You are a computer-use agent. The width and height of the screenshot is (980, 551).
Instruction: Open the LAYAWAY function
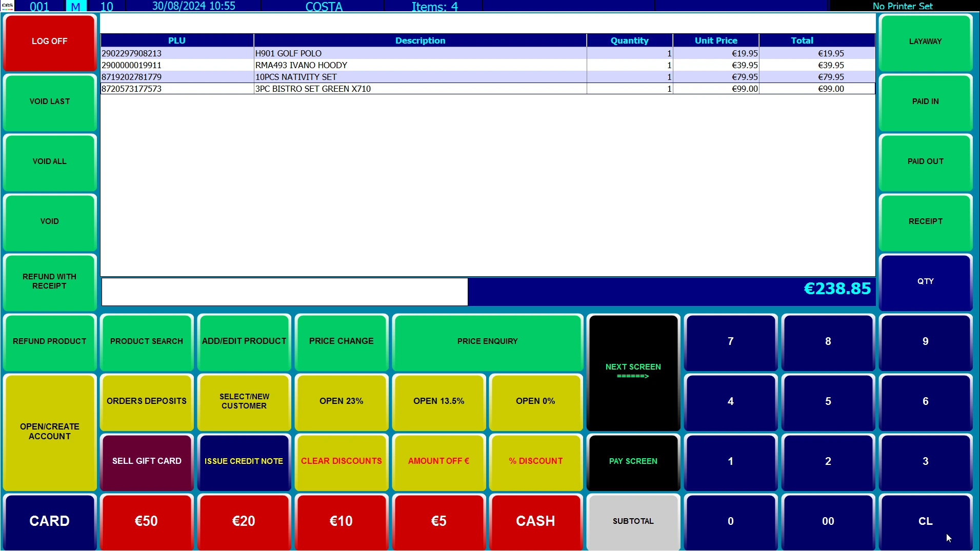point(925,42)
